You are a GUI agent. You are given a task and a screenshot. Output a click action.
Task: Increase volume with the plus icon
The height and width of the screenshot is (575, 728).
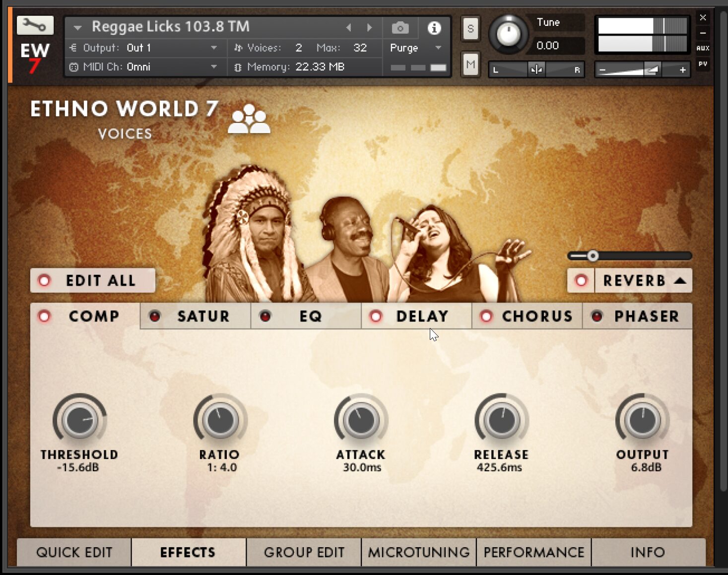[683, 70]
